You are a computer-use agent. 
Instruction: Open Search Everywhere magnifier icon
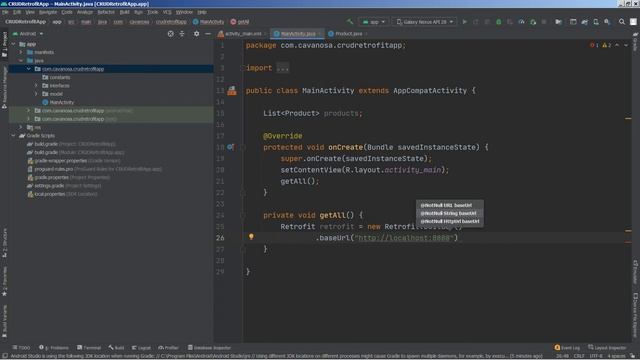tap(622, 22)
